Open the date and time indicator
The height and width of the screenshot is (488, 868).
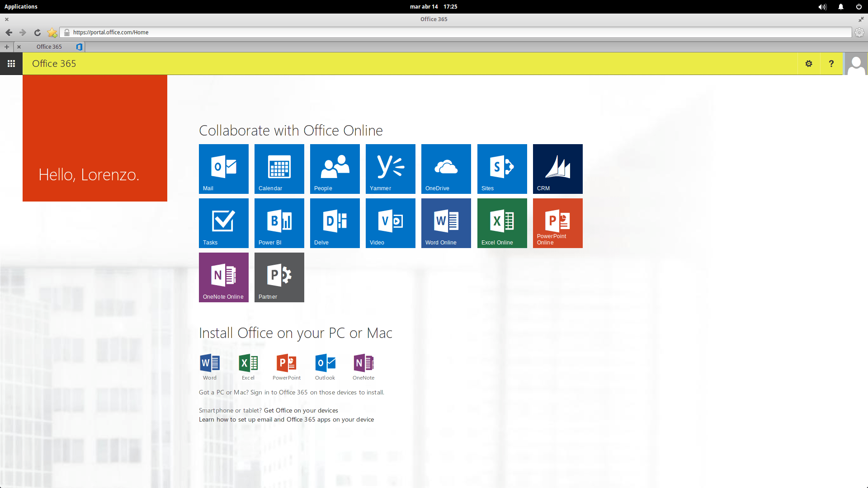(434, 7)
